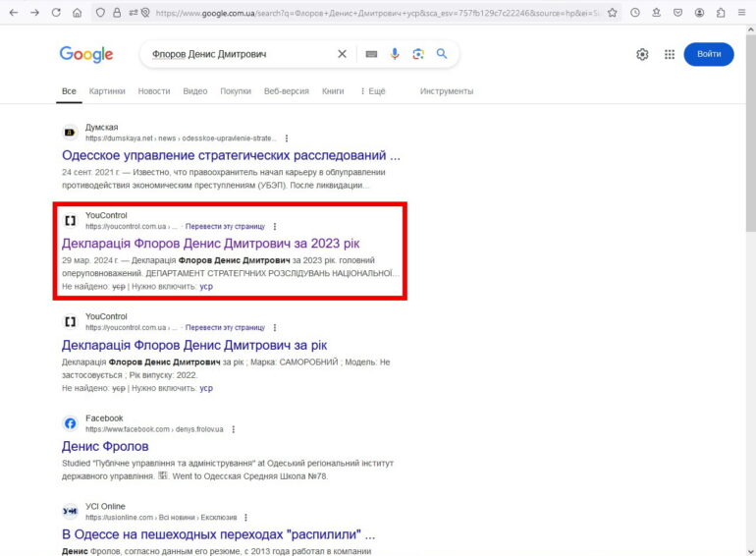Clear the search query with the X icon
The image size is (756, 556).
(342, 54)
